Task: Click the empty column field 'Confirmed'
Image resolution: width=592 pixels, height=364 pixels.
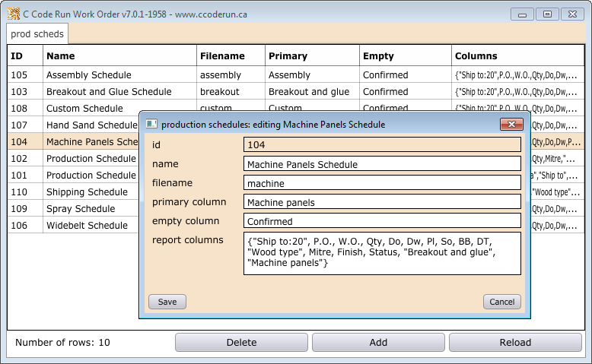Action: (382, 220)
